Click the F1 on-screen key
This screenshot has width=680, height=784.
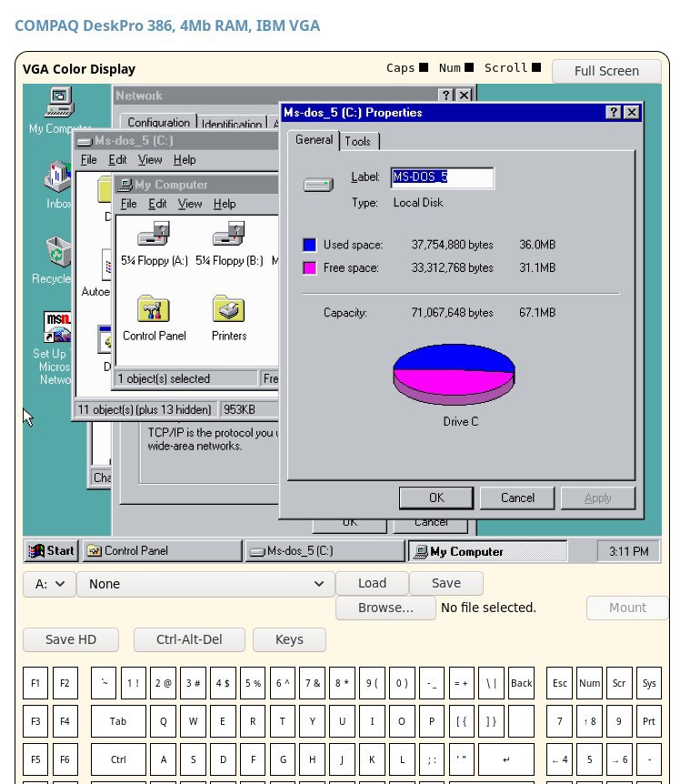tap(35, 683)
